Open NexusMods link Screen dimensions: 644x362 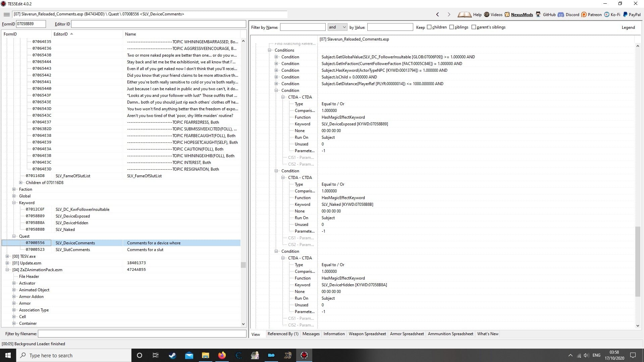pos(522,15)
